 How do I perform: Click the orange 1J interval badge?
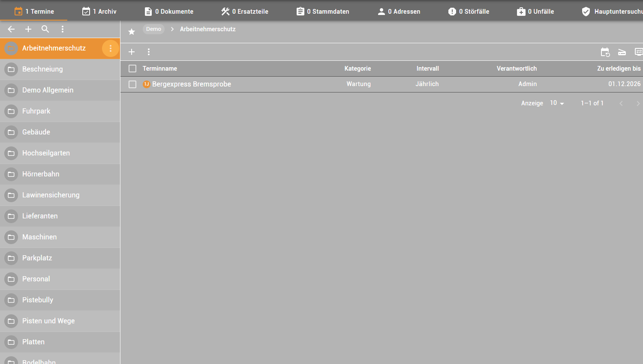click(x=147, y=84)
